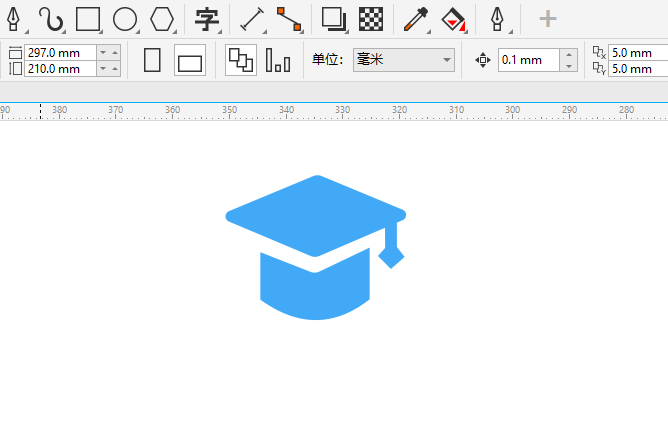
Task: Decrease page width with down arrow
Action: [103, 53]
